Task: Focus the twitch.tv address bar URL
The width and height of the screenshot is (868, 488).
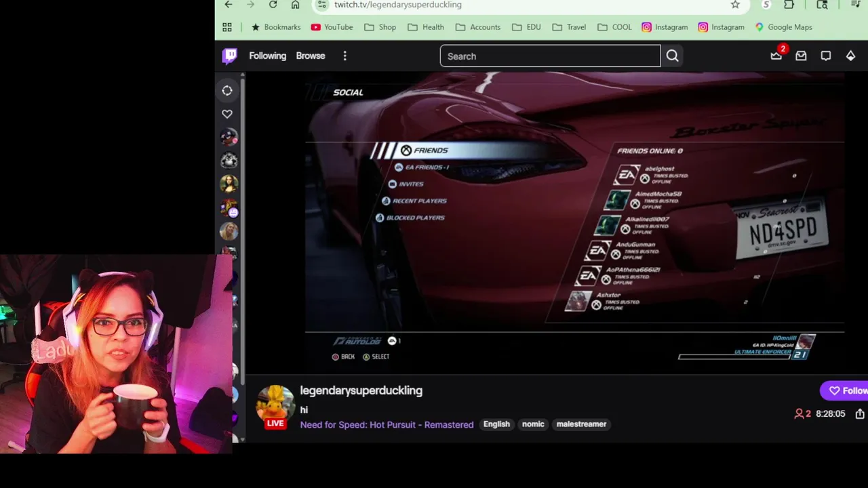Action: (397, 5)
